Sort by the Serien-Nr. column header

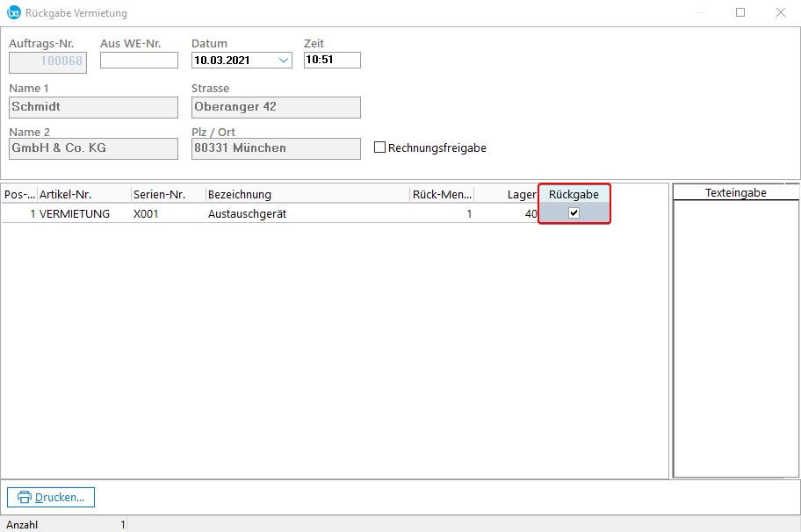[x=167, y=194]
